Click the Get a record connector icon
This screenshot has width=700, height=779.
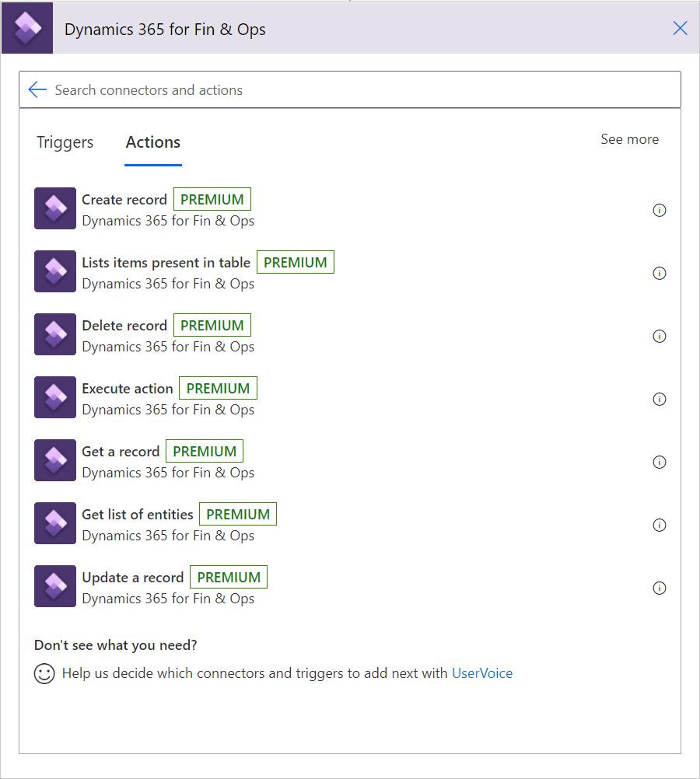coord(55,460)
